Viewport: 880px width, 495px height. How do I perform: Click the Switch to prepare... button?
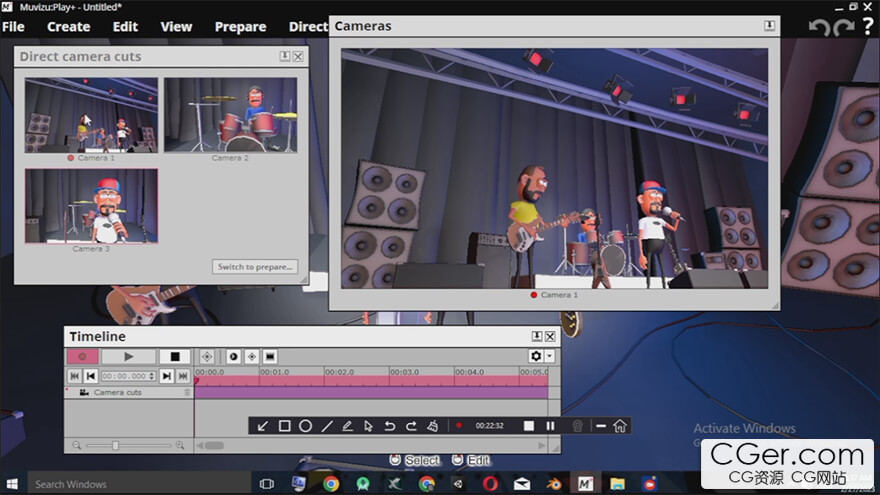click(255, 267)
